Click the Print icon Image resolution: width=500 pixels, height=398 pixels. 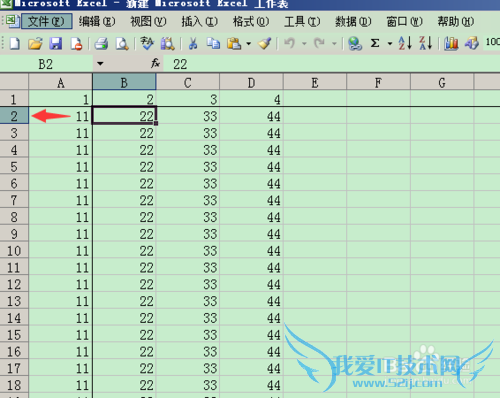[101, 43]
